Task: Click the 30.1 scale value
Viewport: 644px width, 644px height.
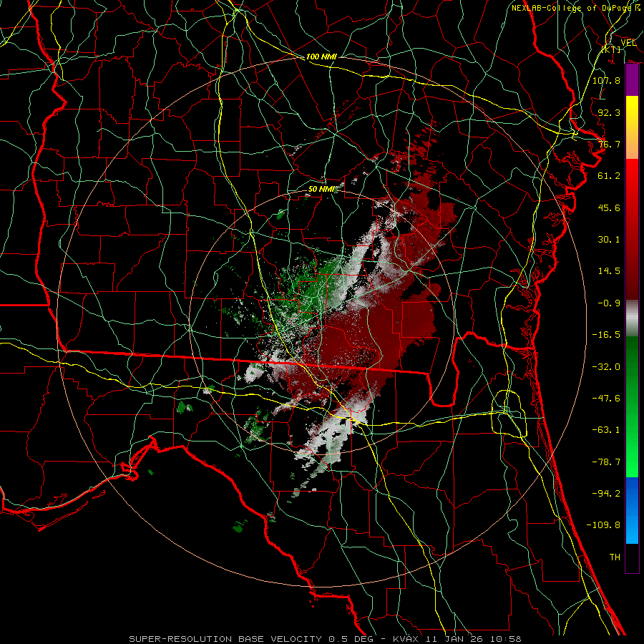Action: [609, 240]
